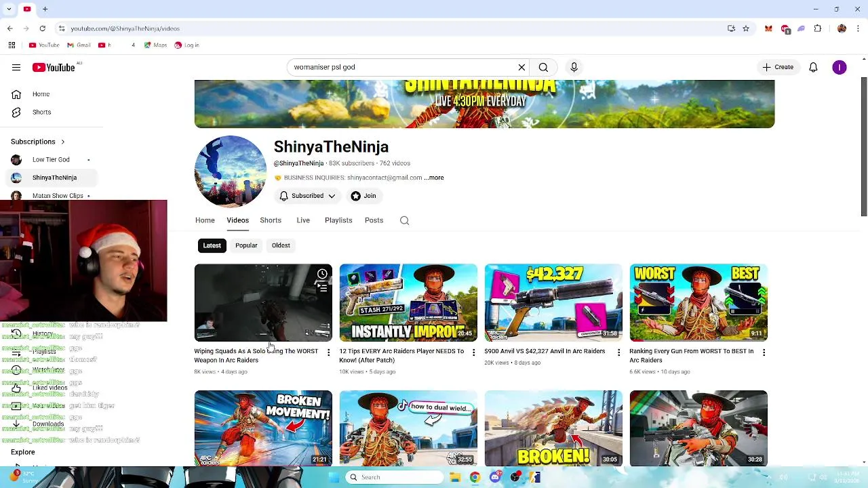868x488 pixels.
Task: Open options for Ranking Every Gun video
Action: [764, 352]
